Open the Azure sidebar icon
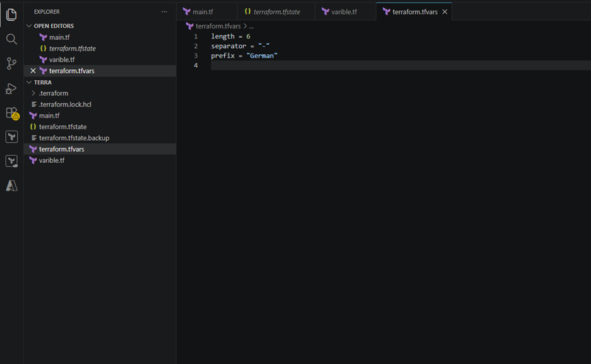Screen dimensions: 591x364 coord(11,185)
